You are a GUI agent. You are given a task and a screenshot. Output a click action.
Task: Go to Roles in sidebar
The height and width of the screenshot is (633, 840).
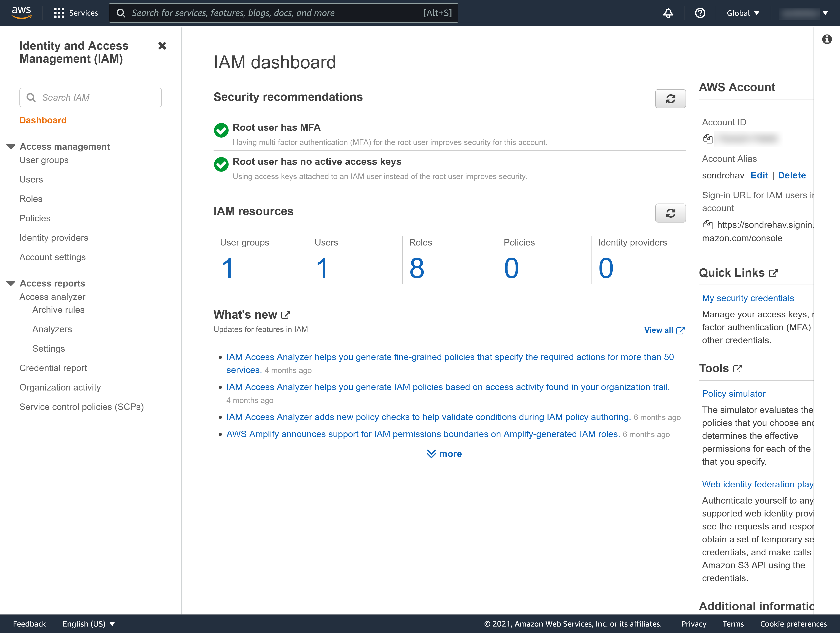click(31, 199)
